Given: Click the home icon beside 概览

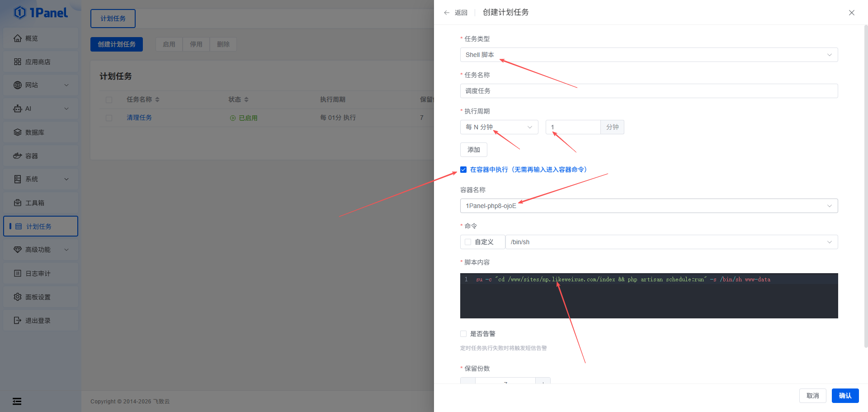Looking at the screenshot, I should 18,38.
